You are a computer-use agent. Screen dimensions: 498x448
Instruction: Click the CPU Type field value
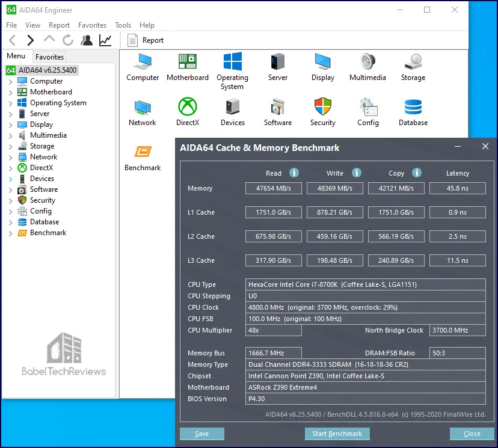click(x=365, y=284)
